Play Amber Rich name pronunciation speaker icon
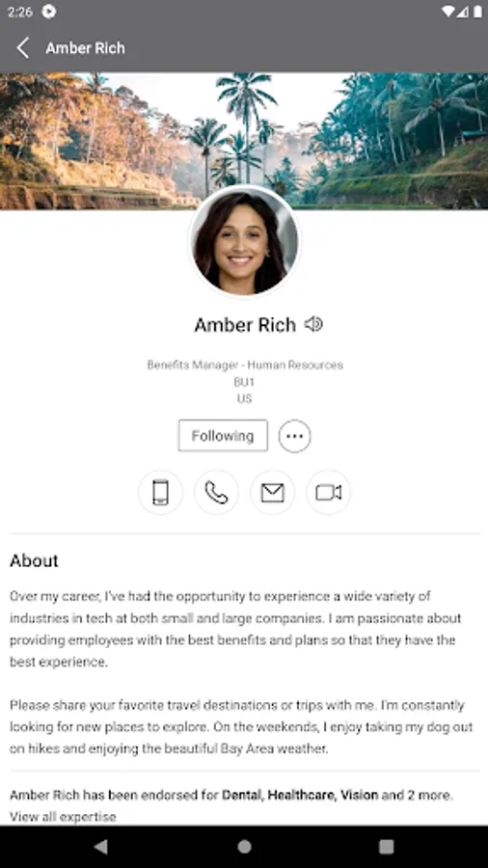The image size is (488, 868). pos(313,324)
